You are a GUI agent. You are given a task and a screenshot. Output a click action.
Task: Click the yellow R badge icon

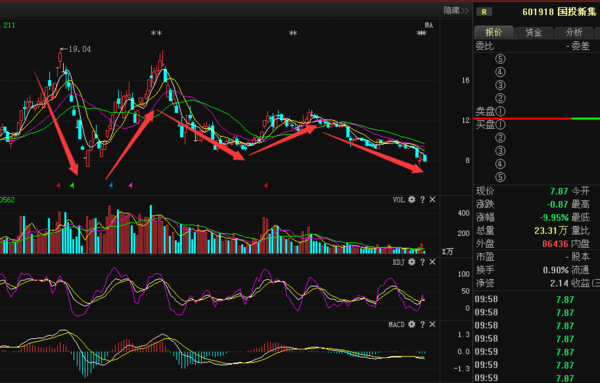(x=484, y=12)
